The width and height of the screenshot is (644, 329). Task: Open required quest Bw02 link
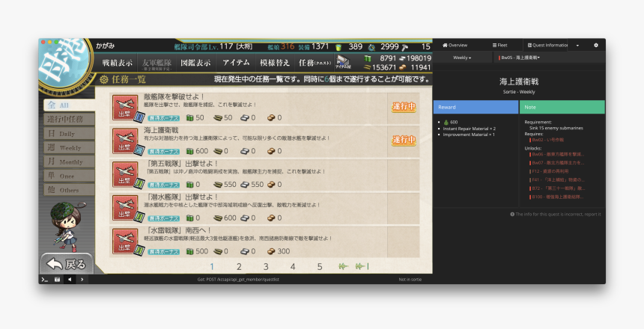547,140
